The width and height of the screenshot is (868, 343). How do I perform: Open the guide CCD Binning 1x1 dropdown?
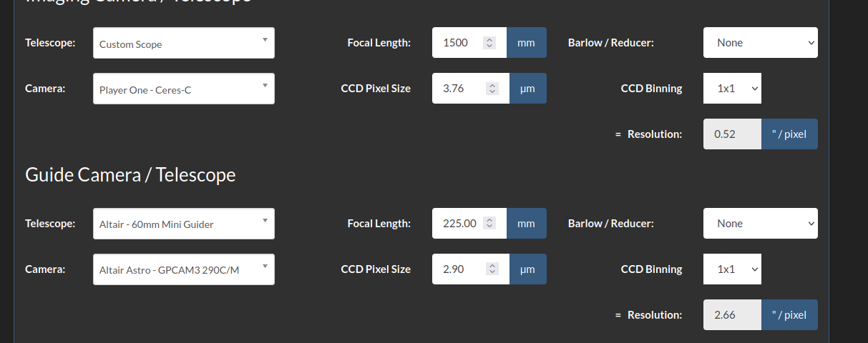732,269
